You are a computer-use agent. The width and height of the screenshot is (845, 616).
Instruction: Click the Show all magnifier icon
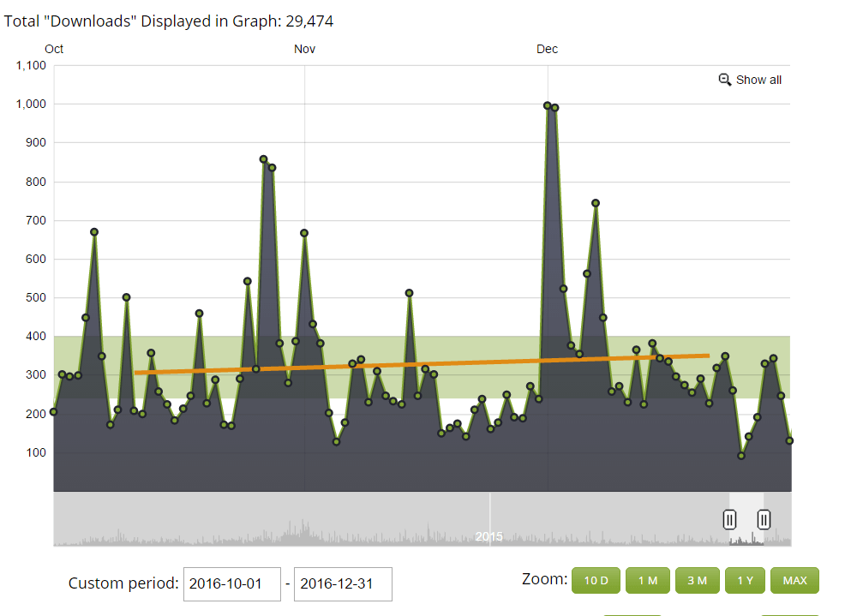click(724, 80)
